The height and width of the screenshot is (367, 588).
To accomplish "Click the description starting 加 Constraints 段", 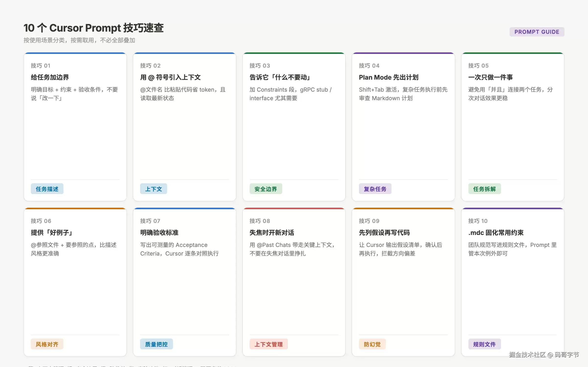I will coord(291,94).
